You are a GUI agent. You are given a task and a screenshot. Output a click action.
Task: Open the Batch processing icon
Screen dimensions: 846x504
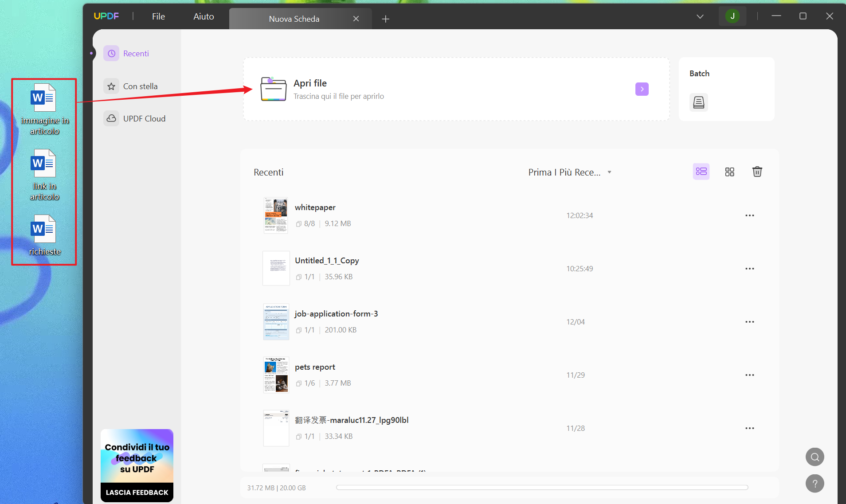coord(698,102)
